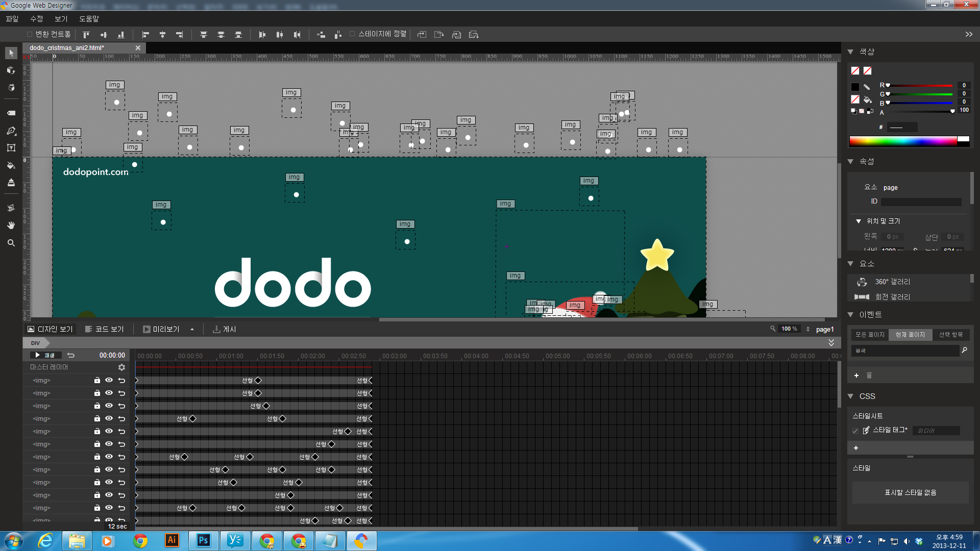Select the Paint bucket fill tool
980x551 pixels.
pyautogui.click(x=11, y=165)
